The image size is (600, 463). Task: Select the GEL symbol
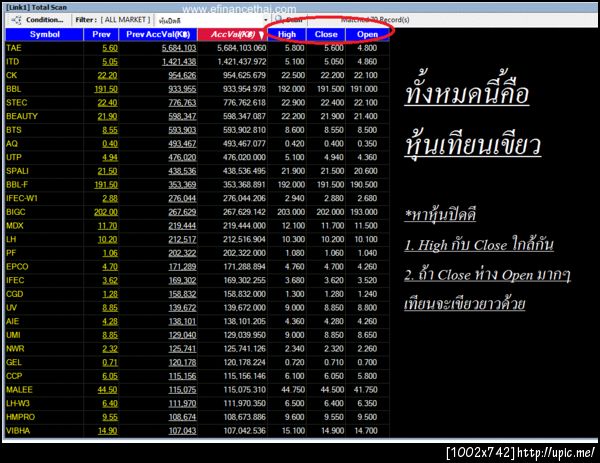(x=14, y=362)
